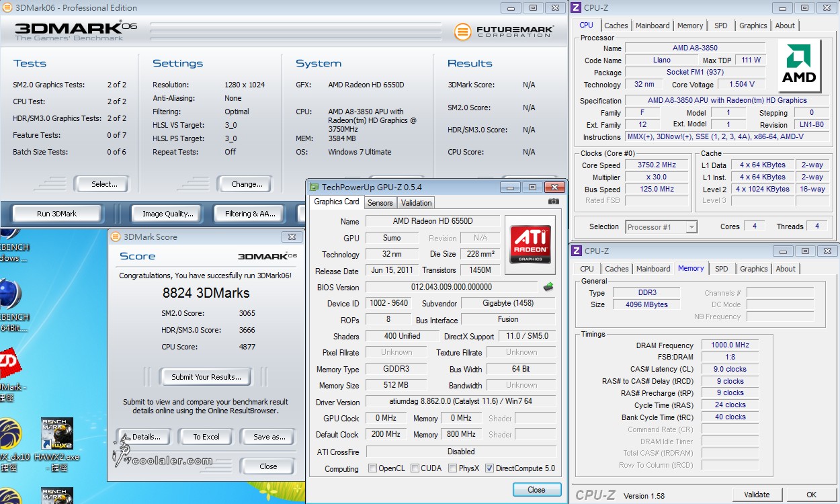Click the GPU-Z screenshot camera icon

pos(553,201)
